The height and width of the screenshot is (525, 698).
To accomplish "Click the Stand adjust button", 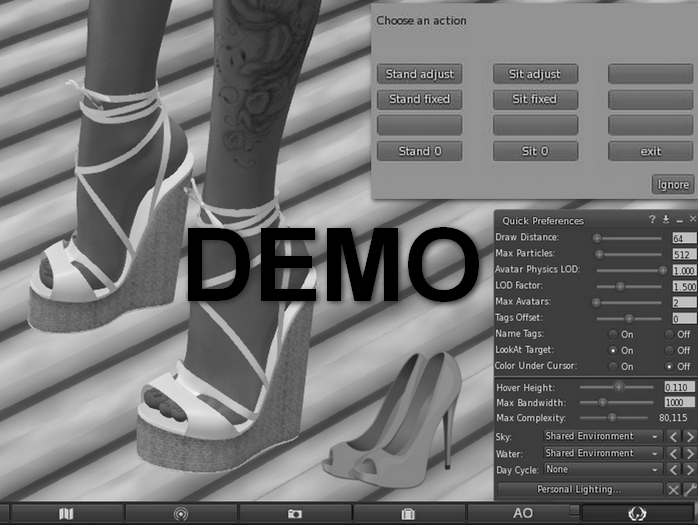I will tap(419, 74).
